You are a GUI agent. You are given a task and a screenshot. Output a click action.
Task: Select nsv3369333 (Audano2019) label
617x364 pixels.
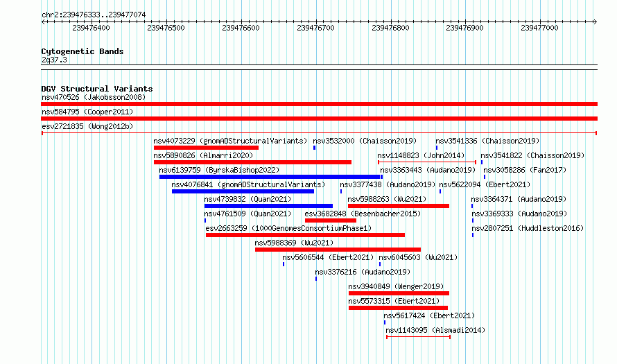click(519, 214)
